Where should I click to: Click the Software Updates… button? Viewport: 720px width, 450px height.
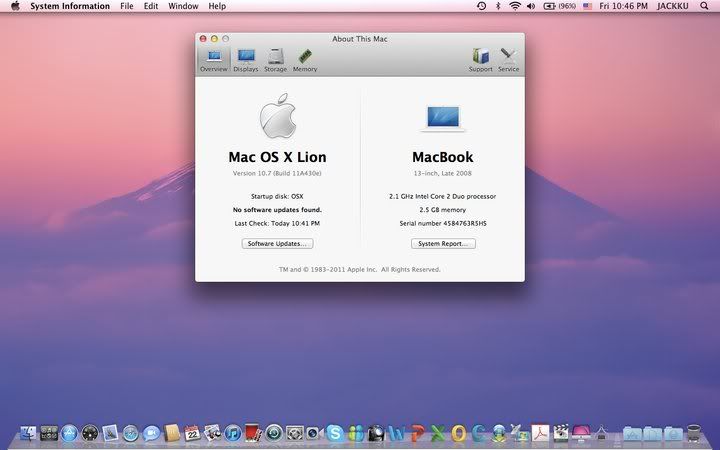tap(277, 244)
